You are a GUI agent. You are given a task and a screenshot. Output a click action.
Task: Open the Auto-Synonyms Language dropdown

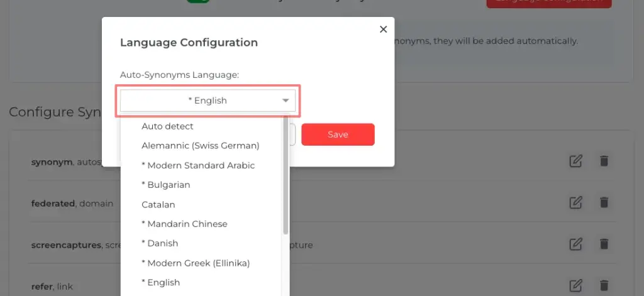click(x=207, y=101)
